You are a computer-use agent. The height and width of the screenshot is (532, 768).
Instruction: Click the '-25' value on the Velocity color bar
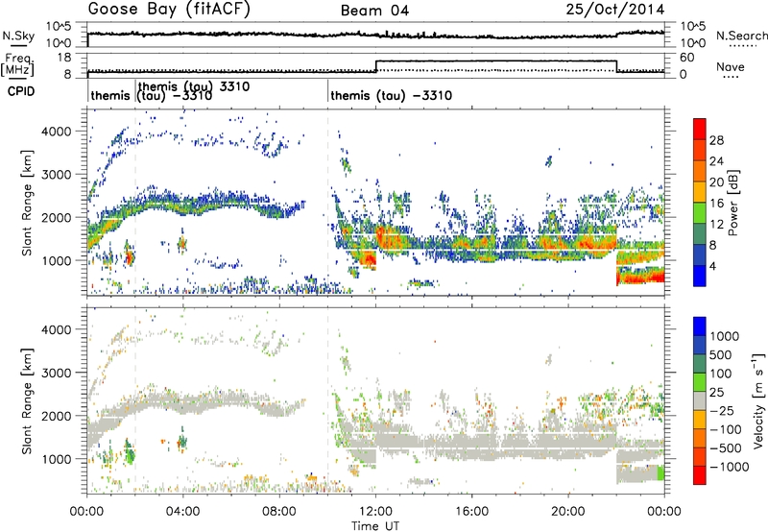coord(722,411)
